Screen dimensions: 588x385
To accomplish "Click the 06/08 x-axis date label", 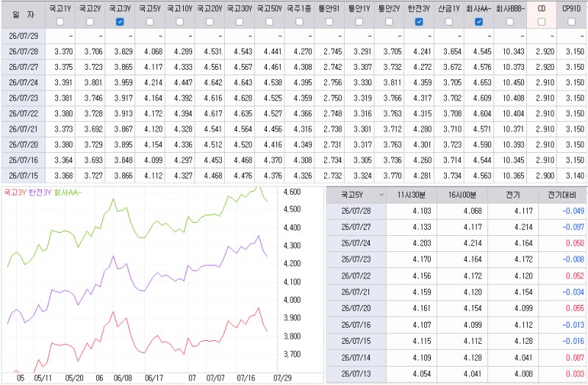I will (123, 378).
